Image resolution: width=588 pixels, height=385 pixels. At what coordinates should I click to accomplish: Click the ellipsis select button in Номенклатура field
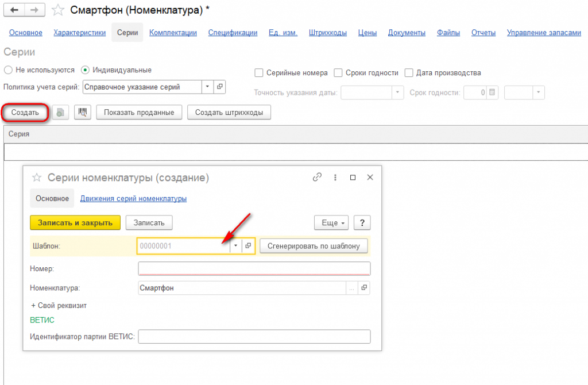click(x=352, y=288)
